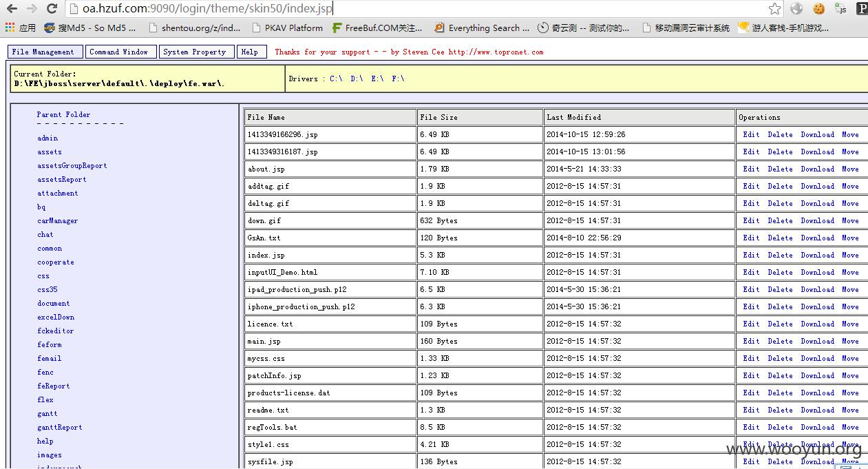Edit the deltag.gif file

pyautogui.click(x=751, y=204)
